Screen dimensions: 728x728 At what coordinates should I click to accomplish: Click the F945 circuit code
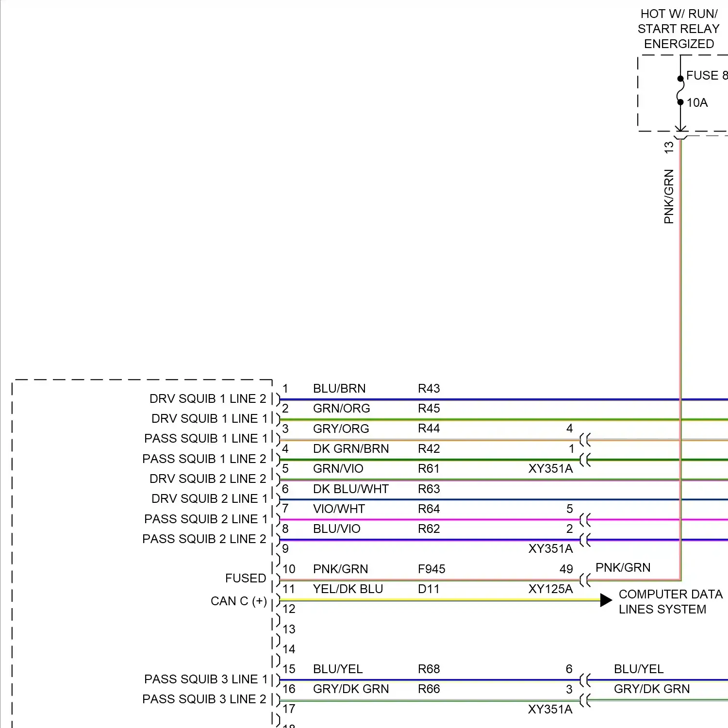(x=431, y=569)
